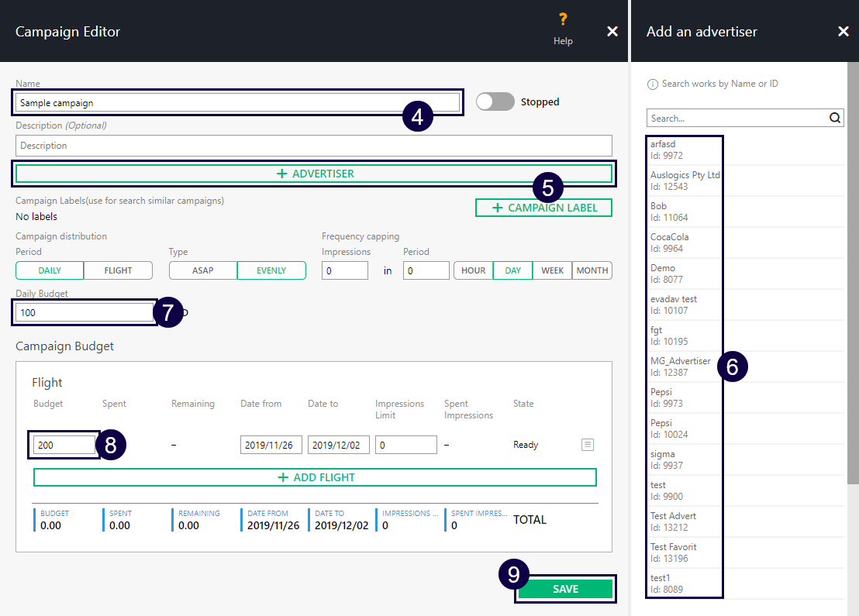Click the advertiser Search input field
Image resolution: width=859 pixels, height=616 pixels.
click(x=737, y=119)
